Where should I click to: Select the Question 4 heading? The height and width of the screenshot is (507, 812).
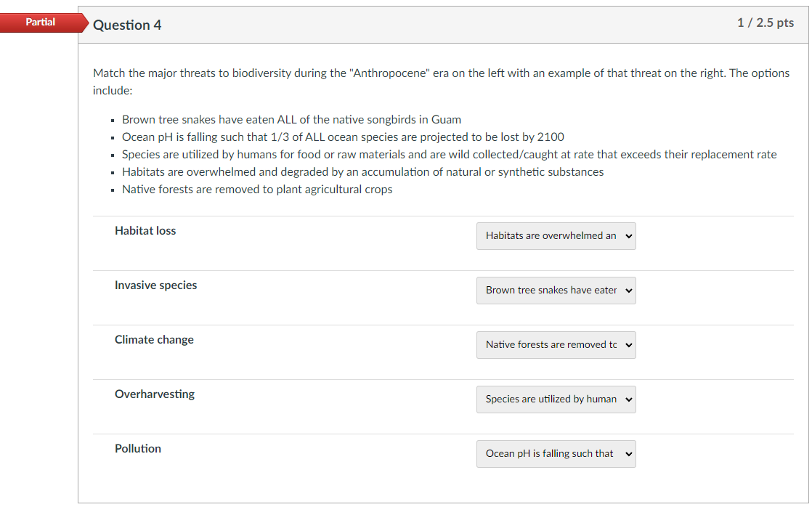[x=127, y=25]
